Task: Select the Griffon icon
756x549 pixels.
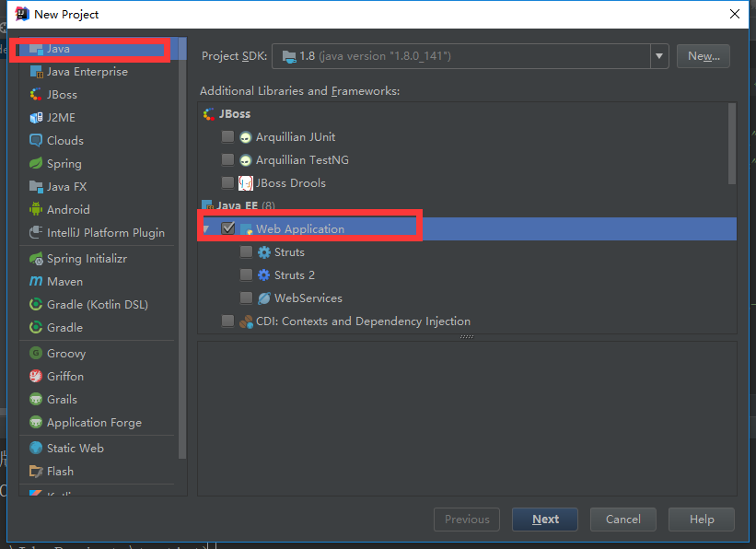Action: click(36, 377)
